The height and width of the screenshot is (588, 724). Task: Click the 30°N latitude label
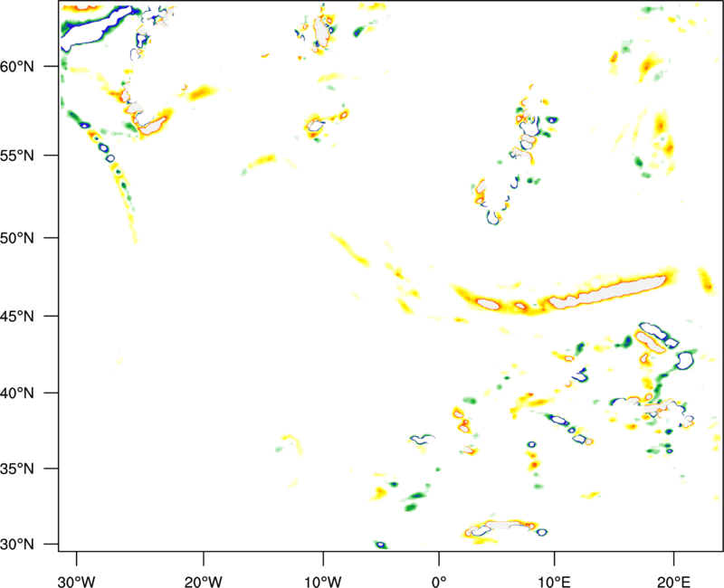coord(17,545)
